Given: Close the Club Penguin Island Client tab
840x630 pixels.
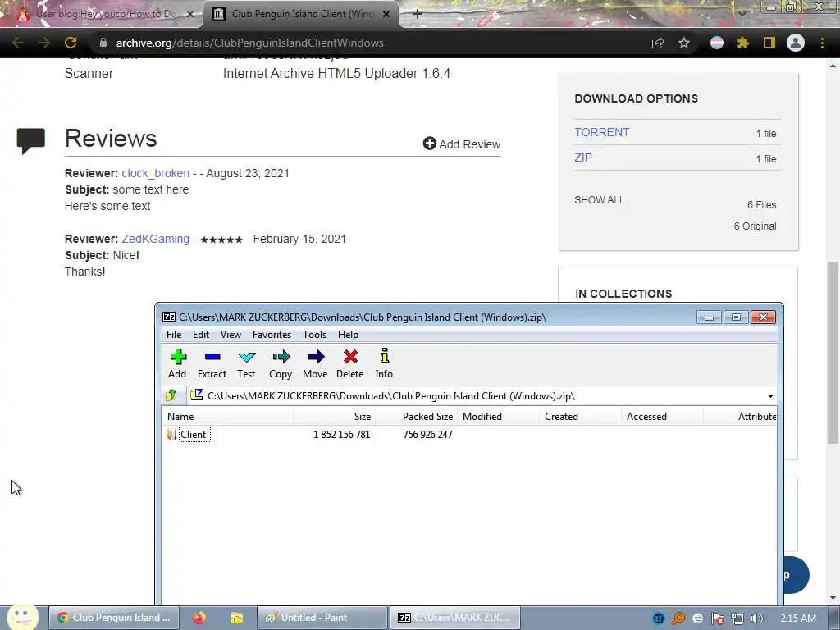Looking at the screenshot, I should coord(386,14).
